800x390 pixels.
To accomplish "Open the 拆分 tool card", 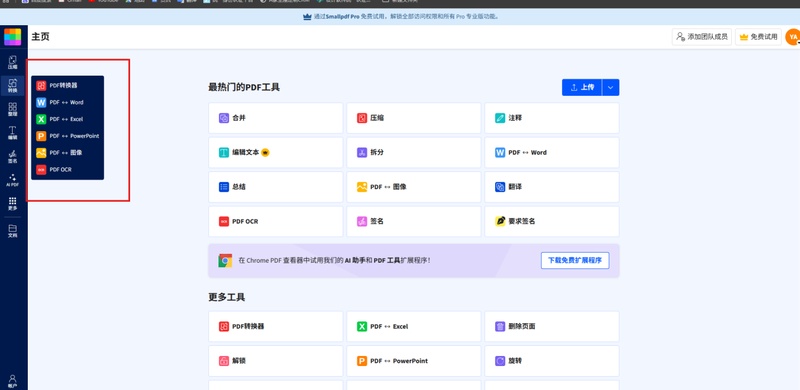I will [x=414, y=152].
